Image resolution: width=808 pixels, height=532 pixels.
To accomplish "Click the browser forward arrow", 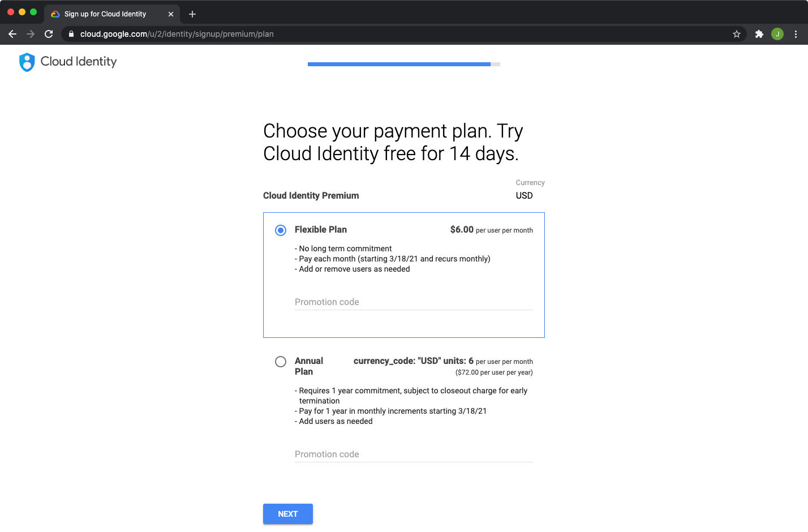I will coord(31,34).
